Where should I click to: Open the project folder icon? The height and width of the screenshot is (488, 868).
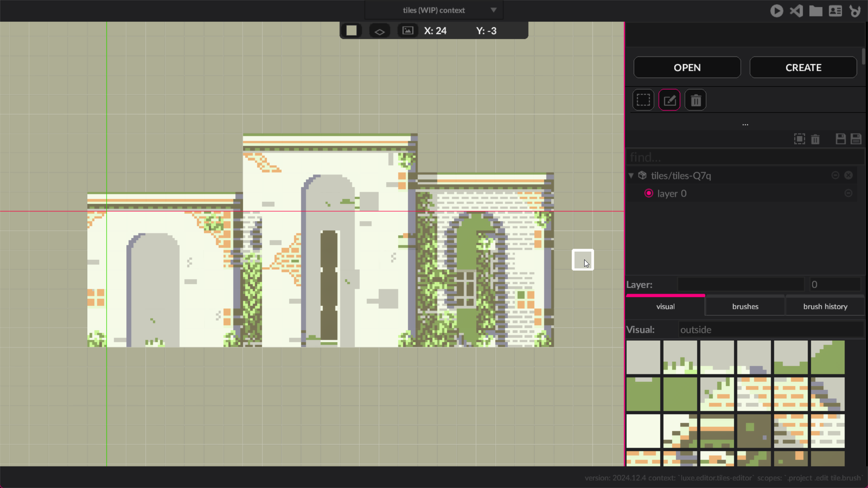click(x=816, y=11)
